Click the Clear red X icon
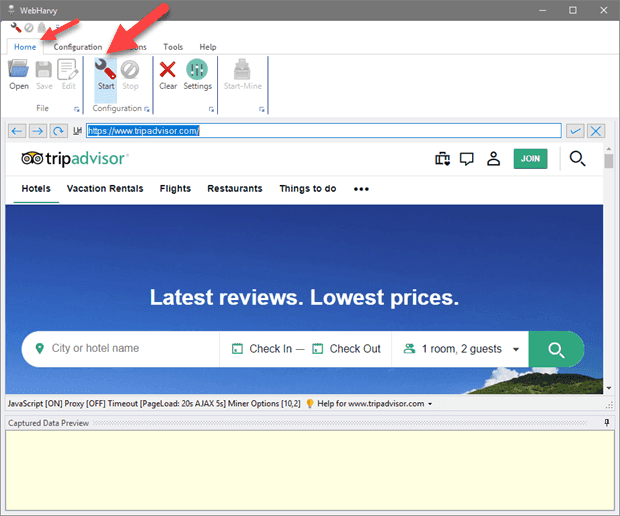The width and height of the screenshot is (620, 516). [168, 72]
